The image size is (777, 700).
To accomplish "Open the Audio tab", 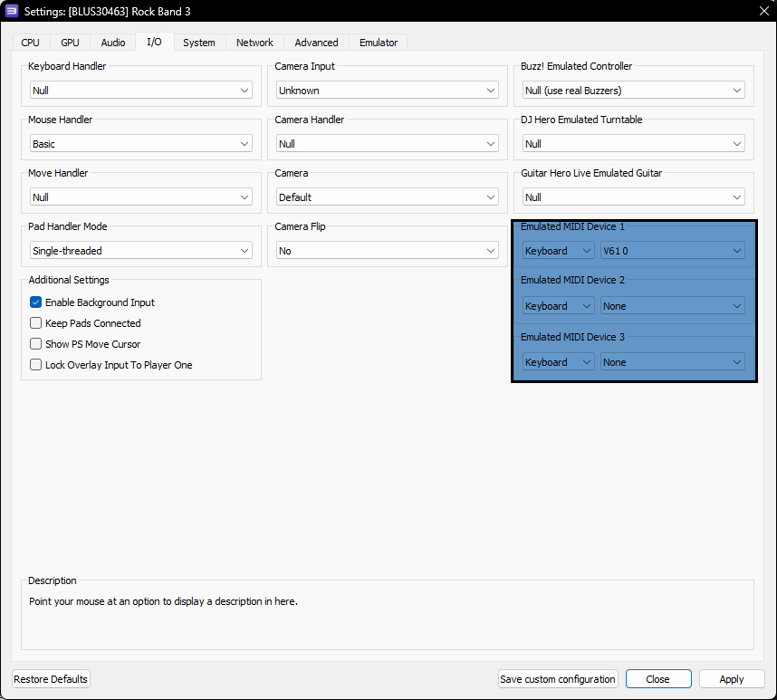I will pos(113,43).
